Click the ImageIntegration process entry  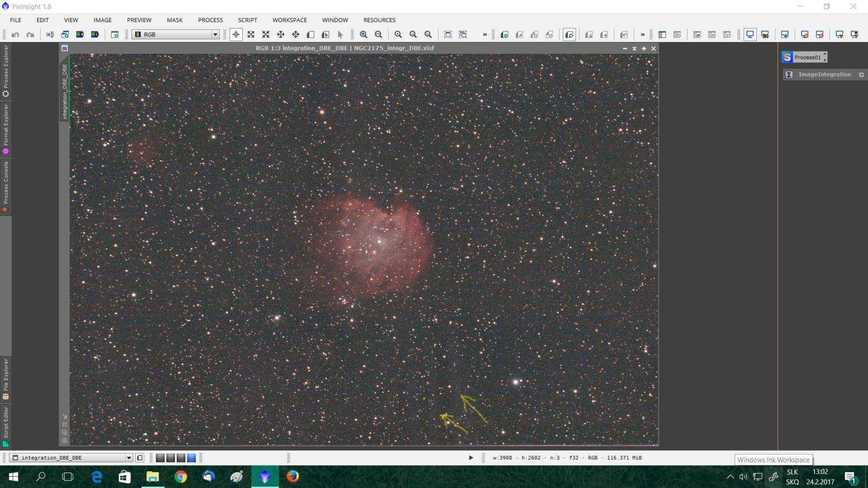click(825, 74)
